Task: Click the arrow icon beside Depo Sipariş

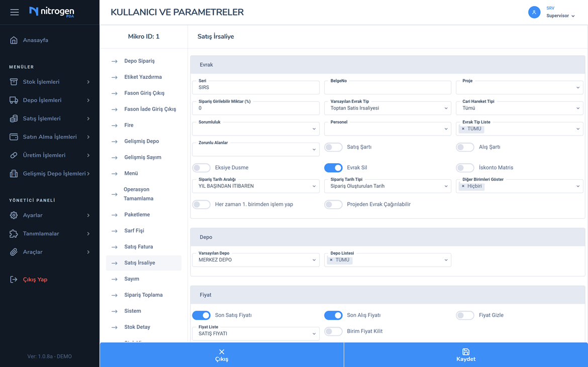Action: click(115, 61)
